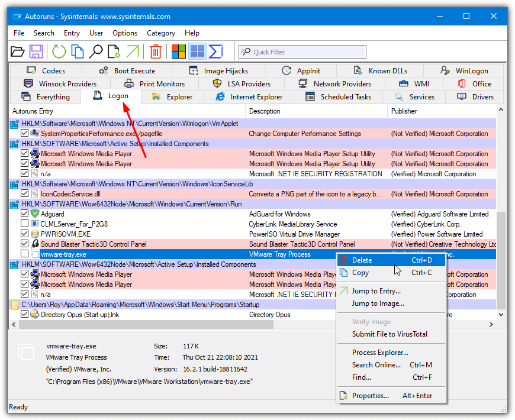
Task: Click the red trash Delete toolbar icon
Action: click(156, 51)
